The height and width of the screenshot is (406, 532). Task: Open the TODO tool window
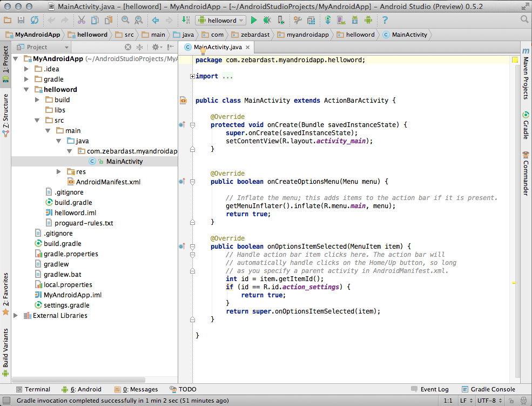pyautogui.click(x=183, y=389)
